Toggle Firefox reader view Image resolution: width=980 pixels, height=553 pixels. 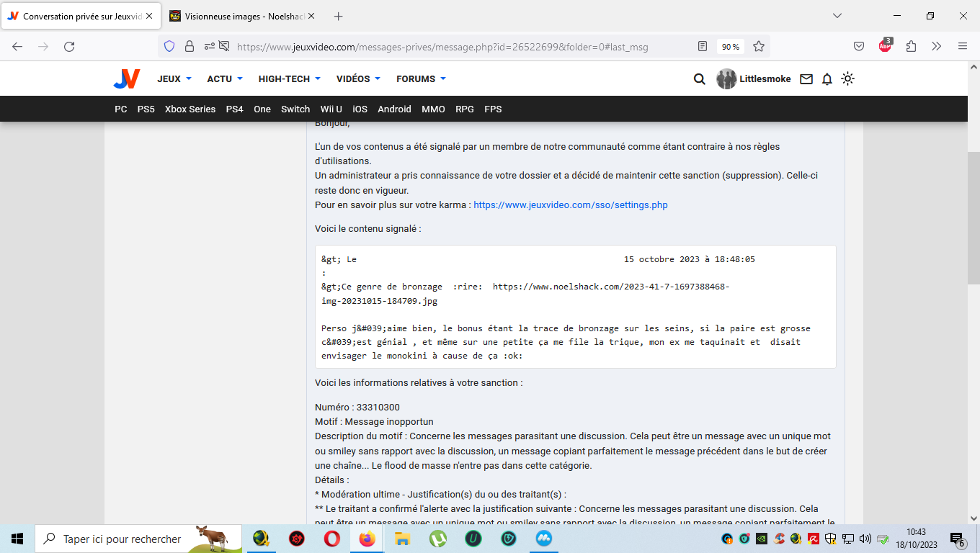click(703, 47)
